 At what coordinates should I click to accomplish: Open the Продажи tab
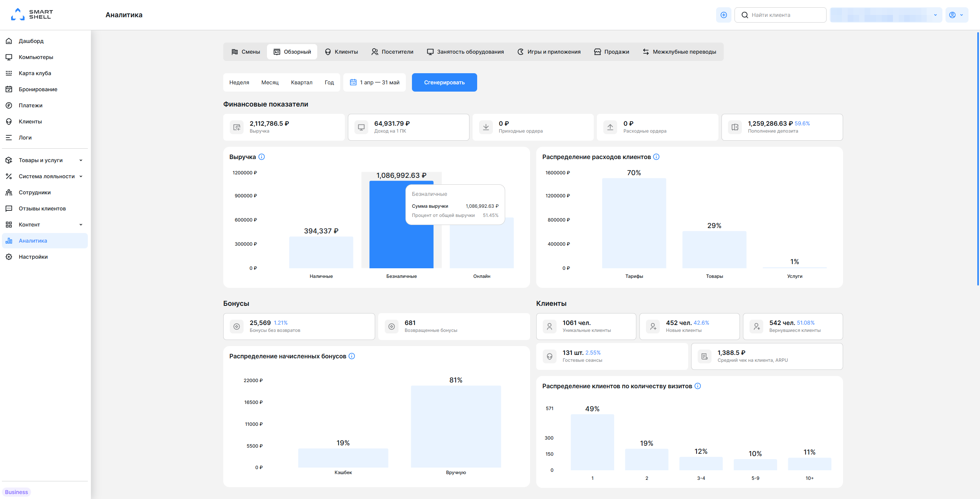pos(611,52)
